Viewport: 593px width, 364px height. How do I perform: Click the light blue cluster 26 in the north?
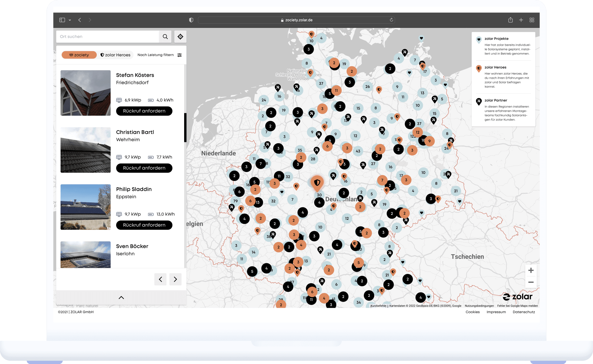click(x=367, y=87)
